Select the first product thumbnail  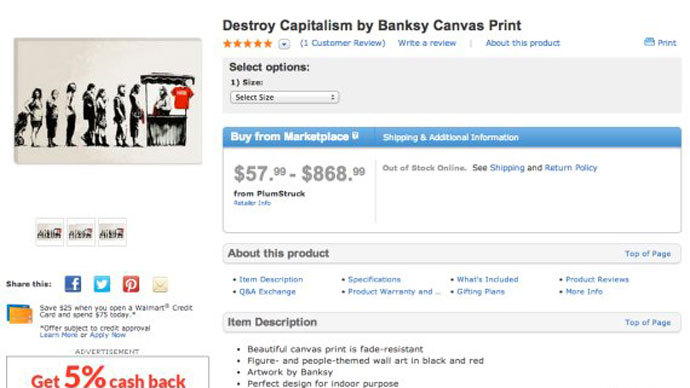click(49, 232)
